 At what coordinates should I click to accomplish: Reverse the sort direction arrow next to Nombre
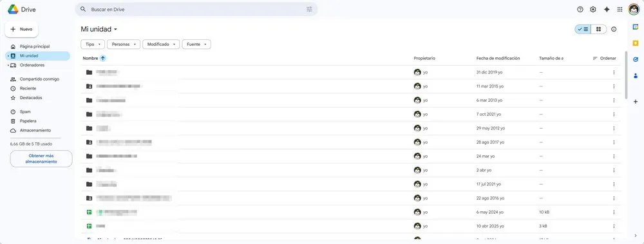(x=102, y=59)
